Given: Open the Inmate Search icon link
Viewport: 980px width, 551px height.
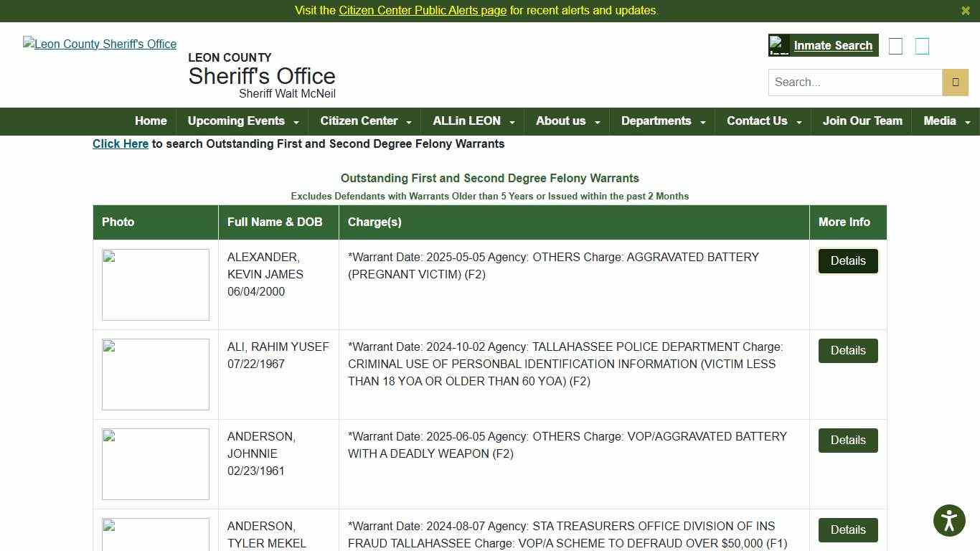Looking at the screenshot, I should point(822,44).
